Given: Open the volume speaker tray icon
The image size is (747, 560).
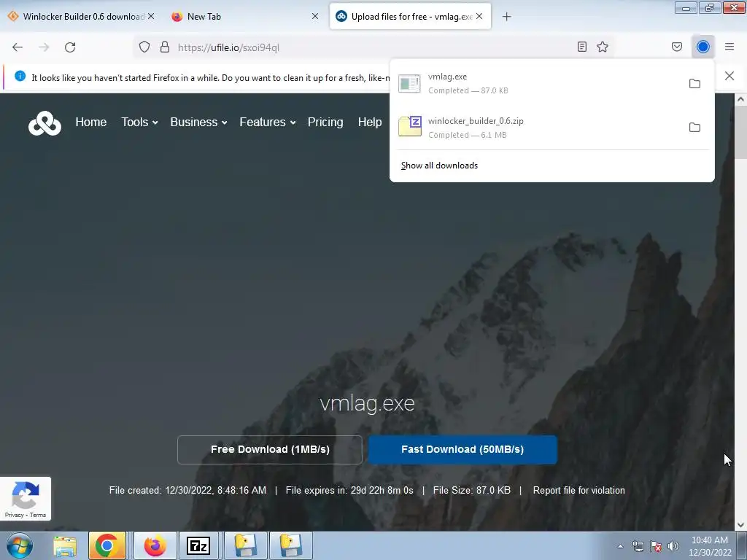Looking at the screenshot, I should click(x=673, y=546).
